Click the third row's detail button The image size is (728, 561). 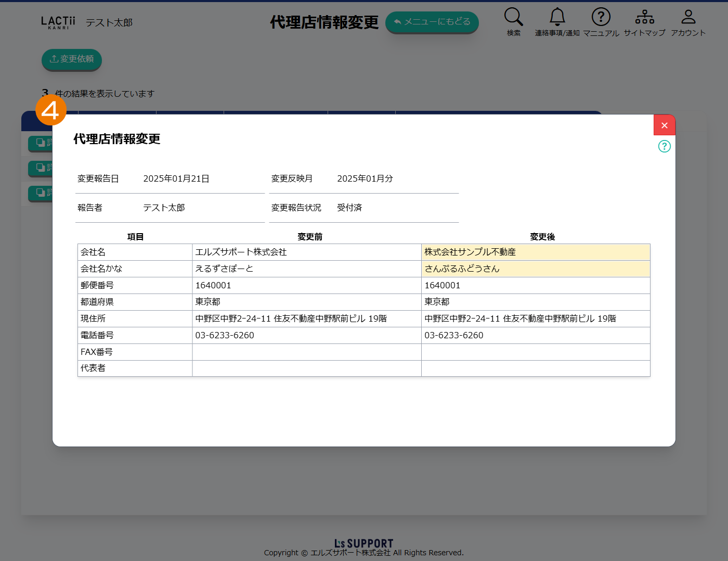pos(41,193)
